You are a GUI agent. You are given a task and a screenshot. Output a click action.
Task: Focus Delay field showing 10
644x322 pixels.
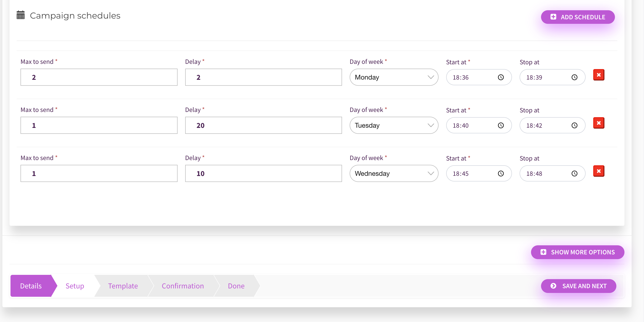(264, 173)
